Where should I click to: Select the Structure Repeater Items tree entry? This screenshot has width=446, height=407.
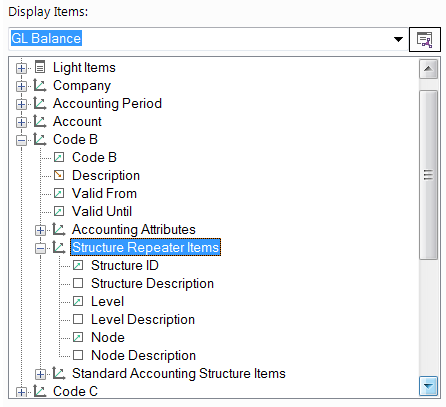pyautogui.click(x=145, y=247)
